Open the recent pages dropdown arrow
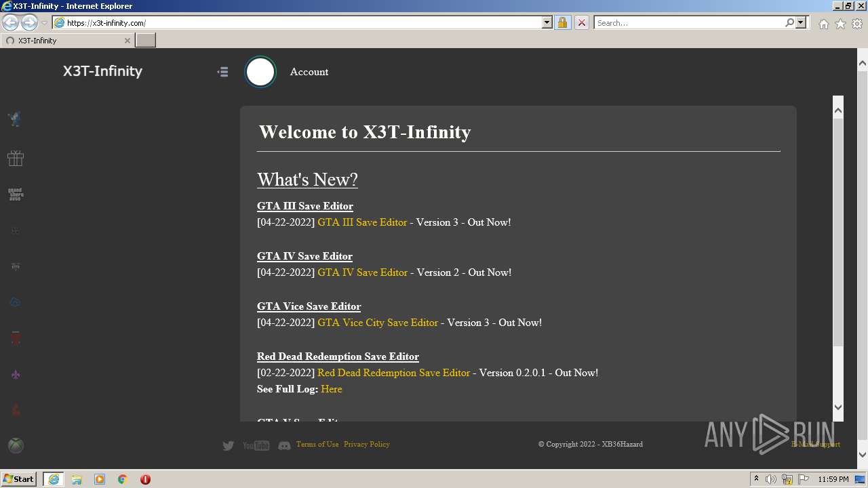This screenshot has height=488, width=868. (44, 22)
